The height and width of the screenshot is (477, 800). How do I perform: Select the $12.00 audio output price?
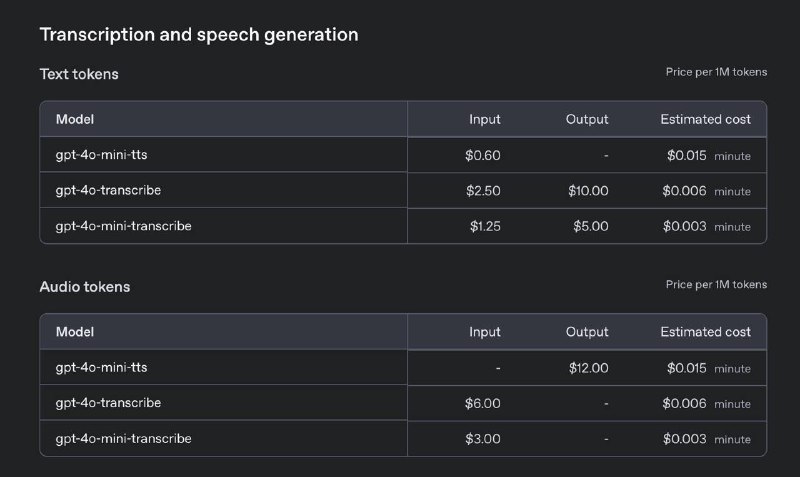click(589, 368)
